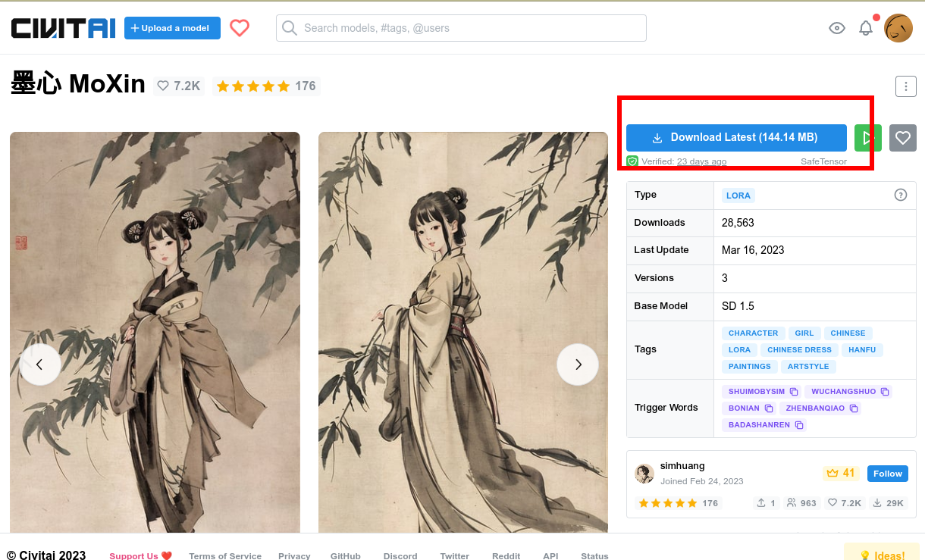
Task: Select the CHINESE tag
Action: tap(848, 333)
